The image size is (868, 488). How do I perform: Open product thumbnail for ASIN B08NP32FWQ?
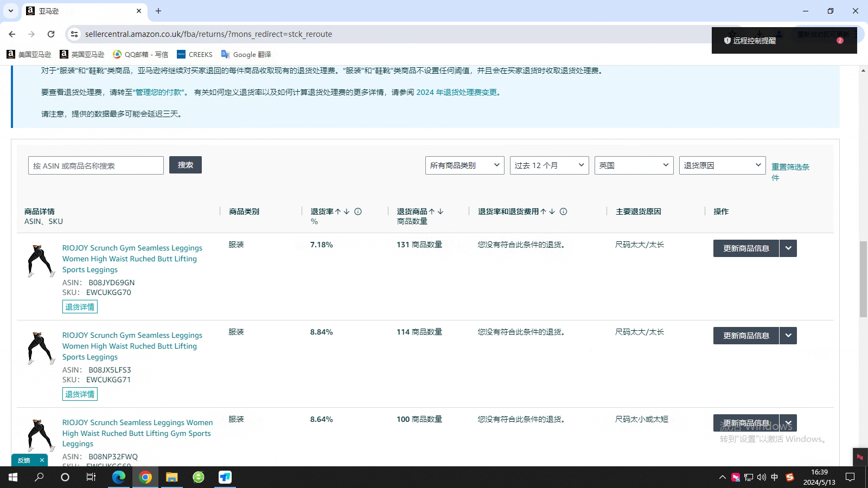(x=41, y=435)
